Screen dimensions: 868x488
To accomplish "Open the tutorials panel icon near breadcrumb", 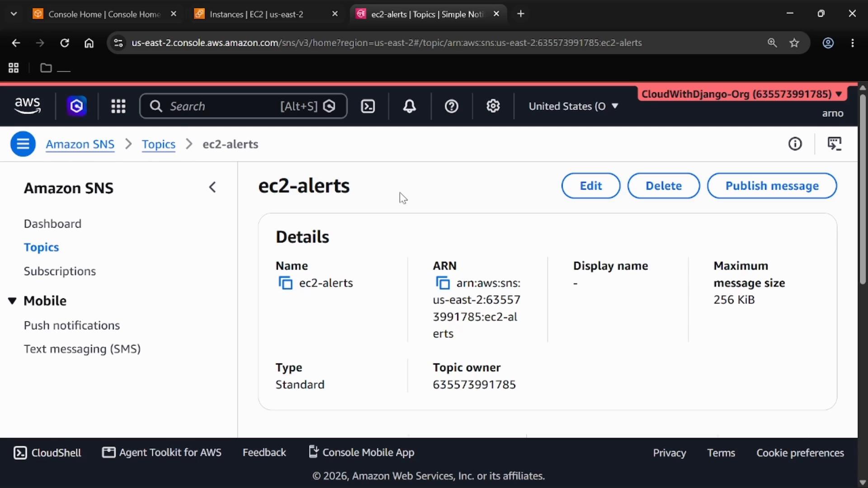I will tap(835, 144).
